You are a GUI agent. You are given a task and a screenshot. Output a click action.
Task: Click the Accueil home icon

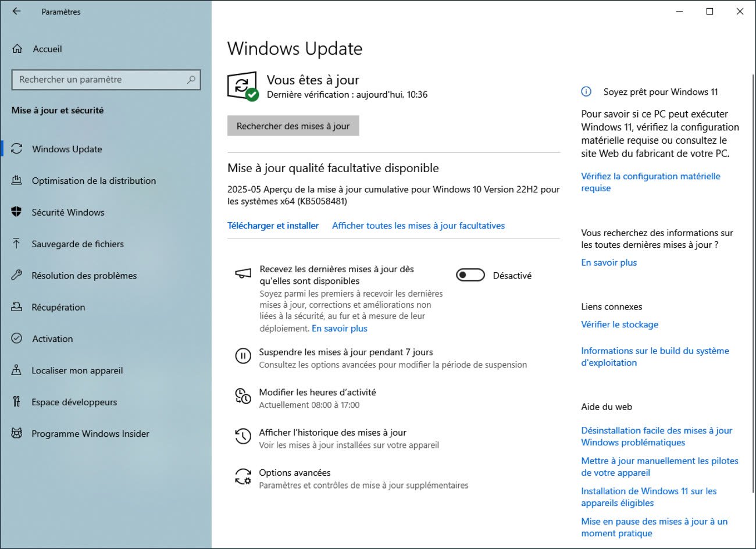pyautogui.click(x=17, y=49)
